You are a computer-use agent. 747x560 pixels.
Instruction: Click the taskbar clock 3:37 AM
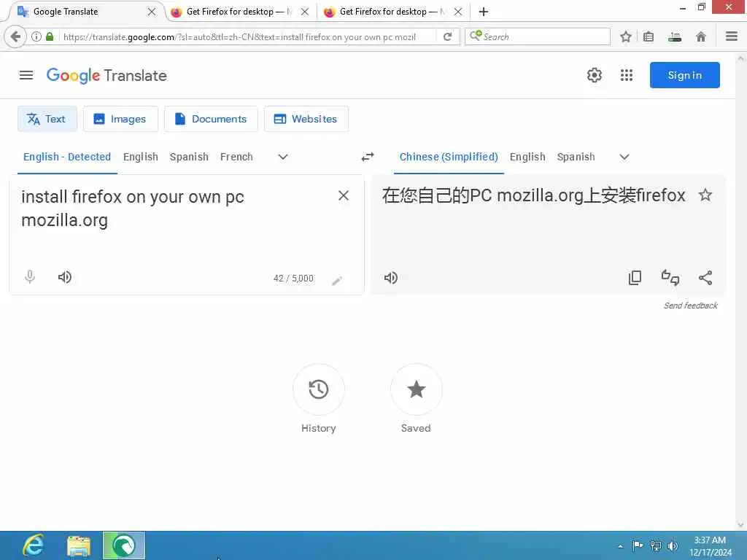pyautogui.click(x=710, y=546)
